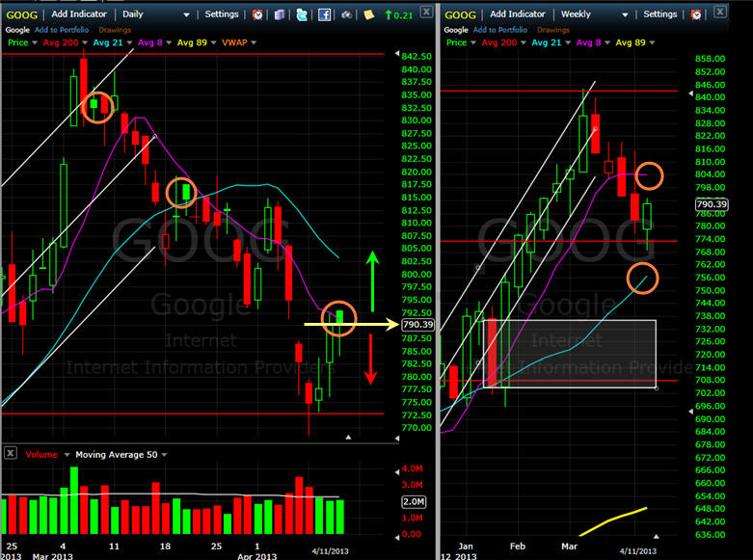The width and height of the screenshot is (753, 560).
Task: Click the Google company name in Weekly chart
Action: coord(456,30)
